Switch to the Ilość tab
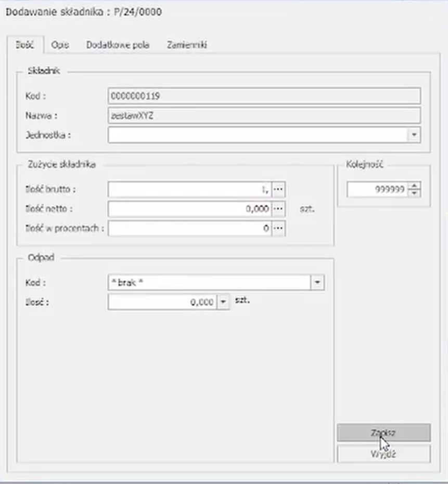This screenshot has height=484, width=448. 24,45
